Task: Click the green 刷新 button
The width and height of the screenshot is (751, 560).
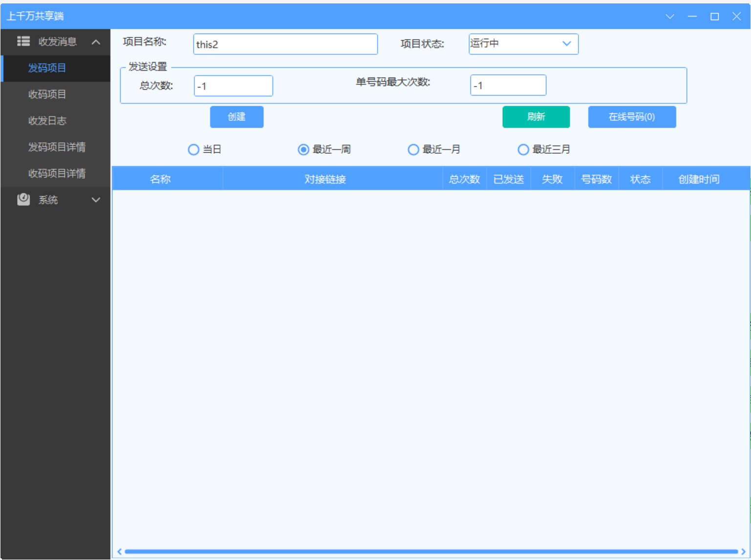Action: (536, 117)
